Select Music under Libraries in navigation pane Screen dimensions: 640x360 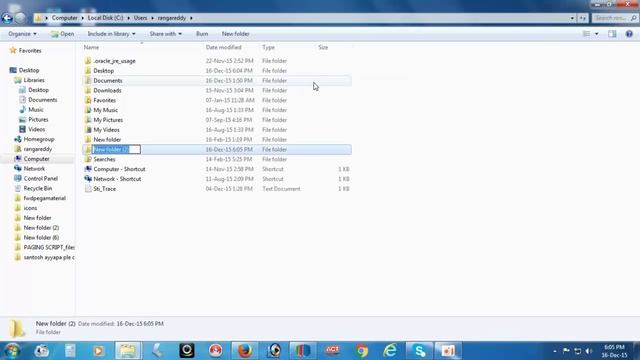(x=36, y=109)
